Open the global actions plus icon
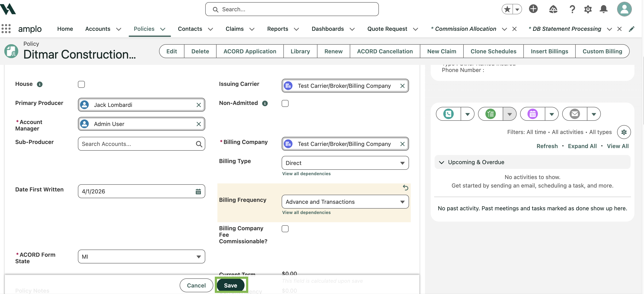This screenshot has width=644, height=294. click(x=533, y=9)
